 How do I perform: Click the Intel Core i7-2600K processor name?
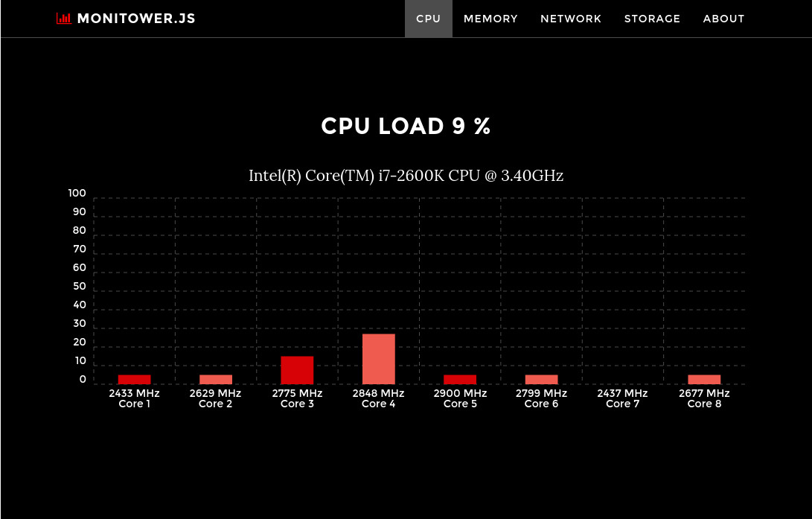pyautogui.click(x=406, y=176)
